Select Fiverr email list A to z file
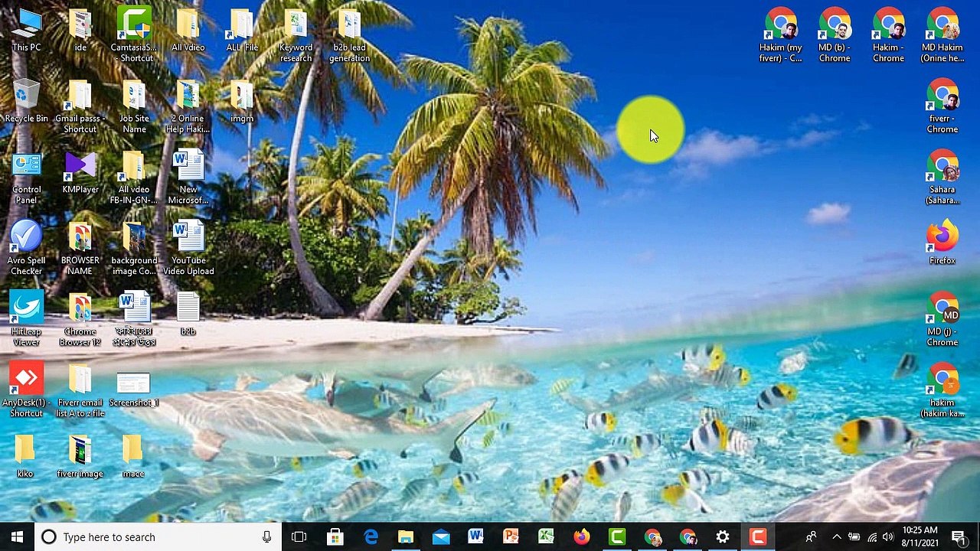This screenshot has height=551, width=980. click(80, 391)
